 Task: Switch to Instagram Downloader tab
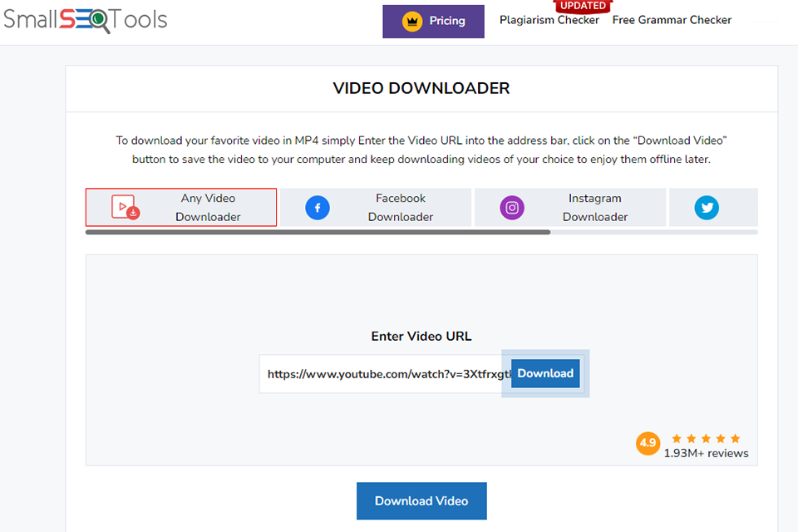(570, 207)
